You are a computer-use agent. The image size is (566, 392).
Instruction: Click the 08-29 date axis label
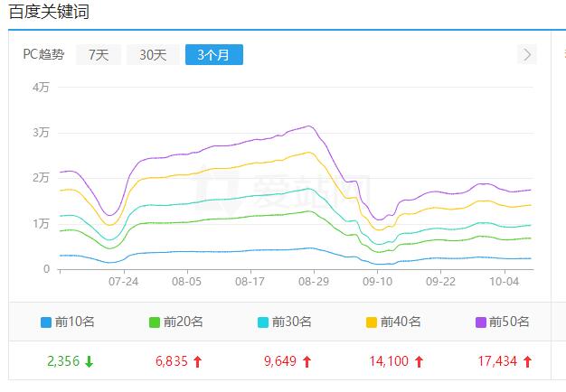point(314,282)
